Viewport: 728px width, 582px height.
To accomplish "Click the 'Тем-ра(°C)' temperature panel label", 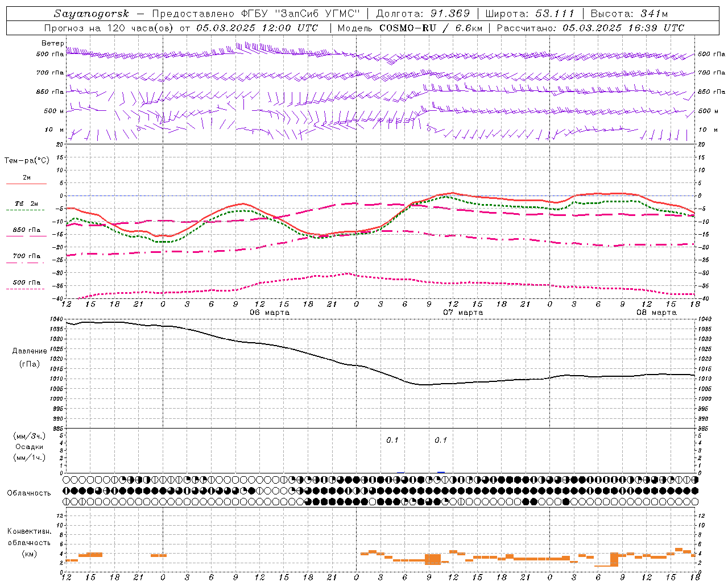I will point(27,161).
